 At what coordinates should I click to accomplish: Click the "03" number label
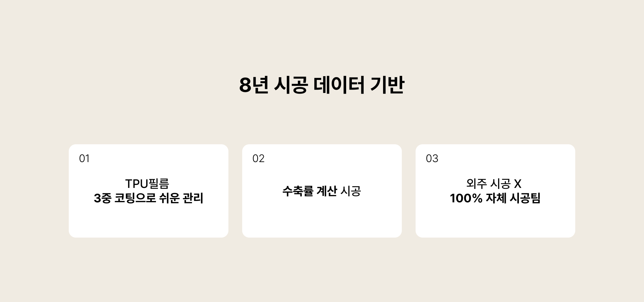[432, 158]
